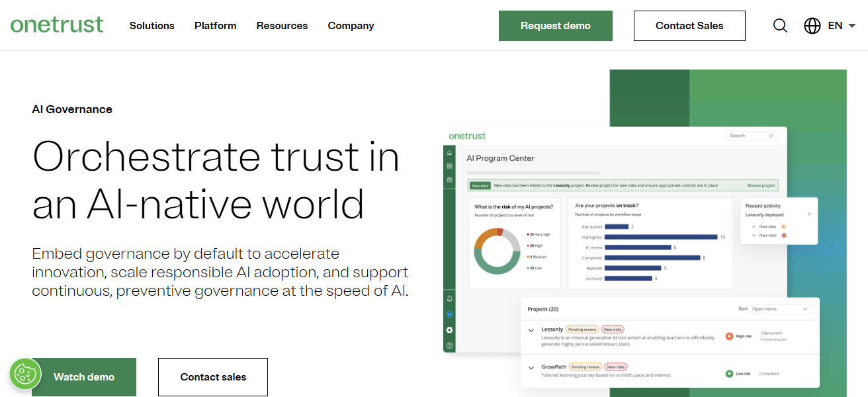Click the warning triangle beside New data
Image resolution: width=868 pixels, height=397 pixels.
click(x=784, y=226)
